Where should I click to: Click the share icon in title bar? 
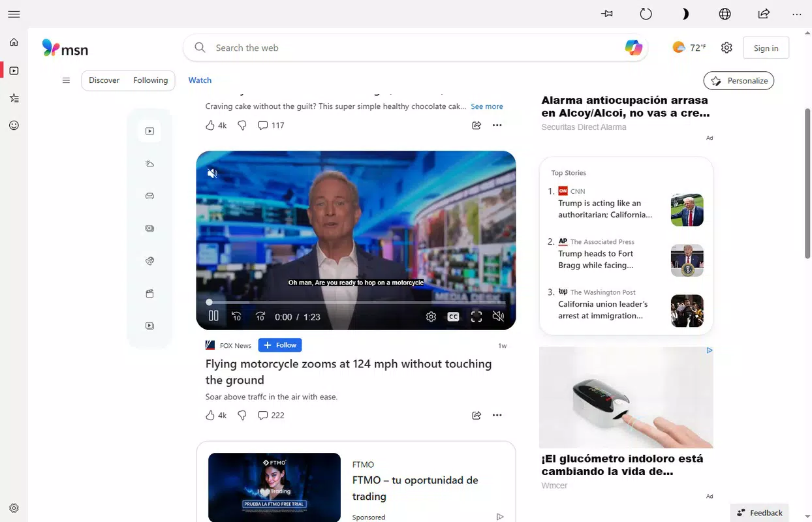[764, 14]
